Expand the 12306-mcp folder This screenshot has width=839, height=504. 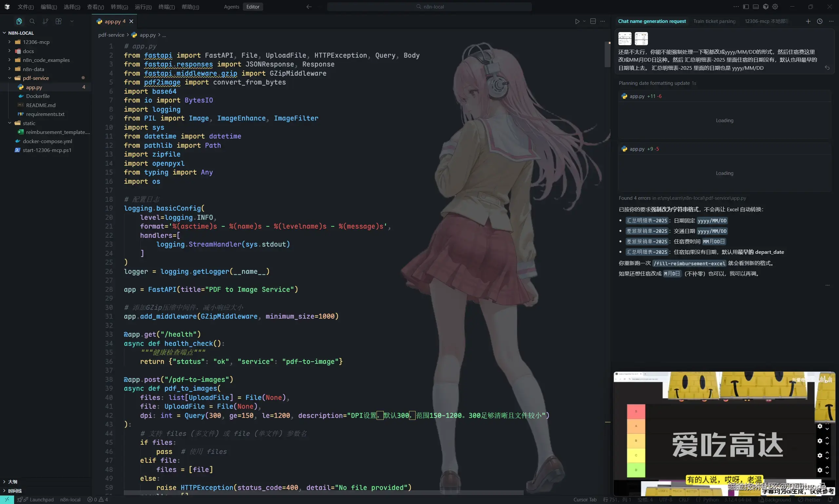pyautogui.click(x=36, y=42)
